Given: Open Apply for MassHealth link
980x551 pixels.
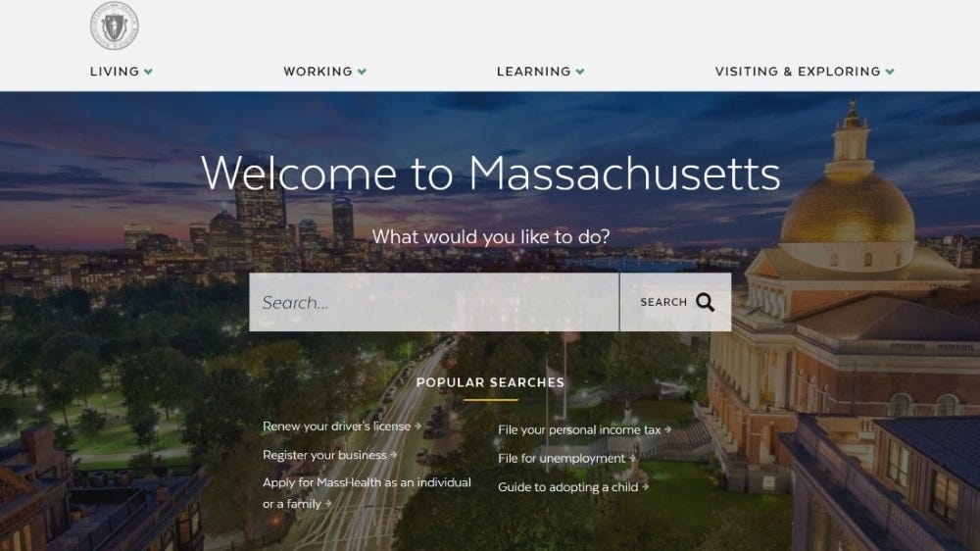Looking at the screenshot, I should tap(367, 493).
